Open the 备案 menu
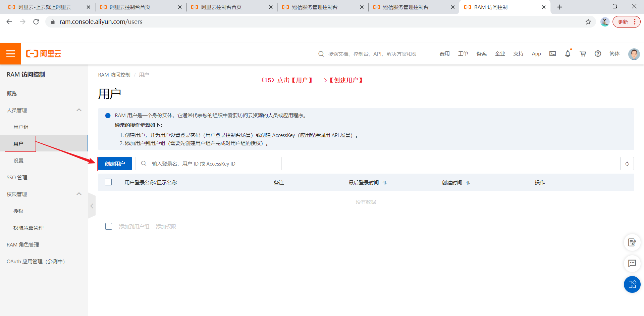This screenshot has height=316, width=644. (482, 54)
